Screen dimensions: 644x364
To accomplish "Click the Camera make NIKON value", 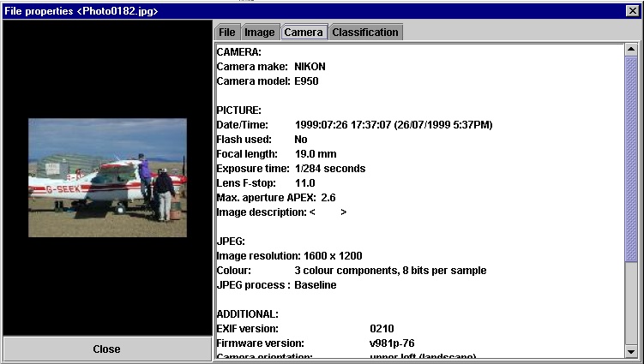I will 310,67.
